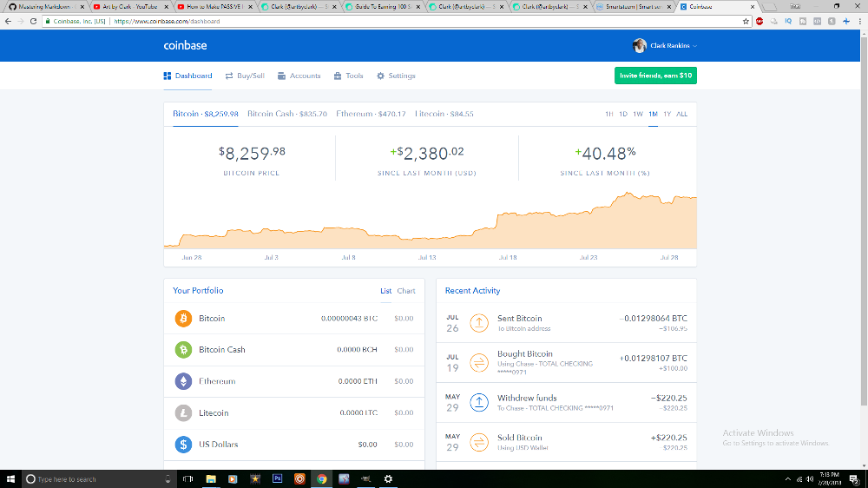This screenshot has width=868, height=488.
Task: Click the Your Portfolio heading
Action: (198, 290)
